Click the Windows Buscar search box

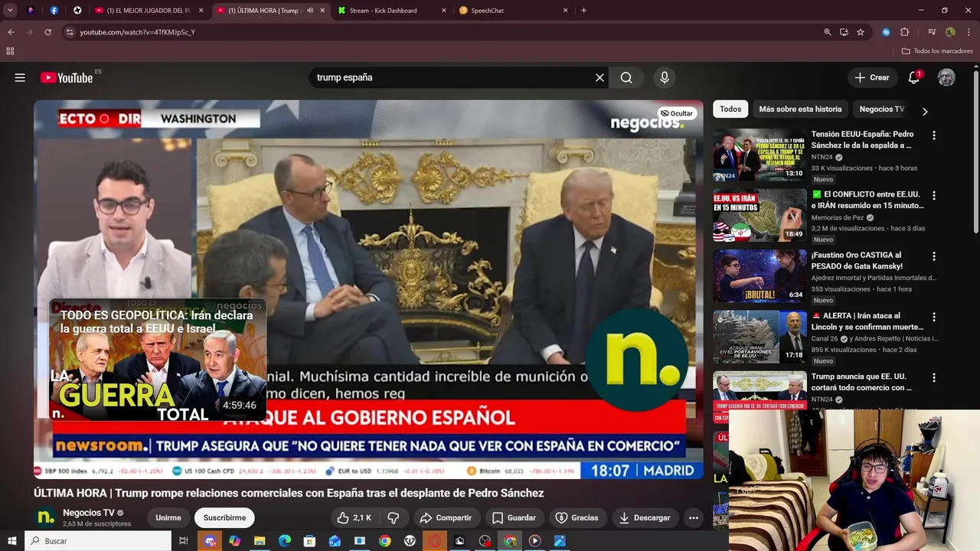point(98,541)
